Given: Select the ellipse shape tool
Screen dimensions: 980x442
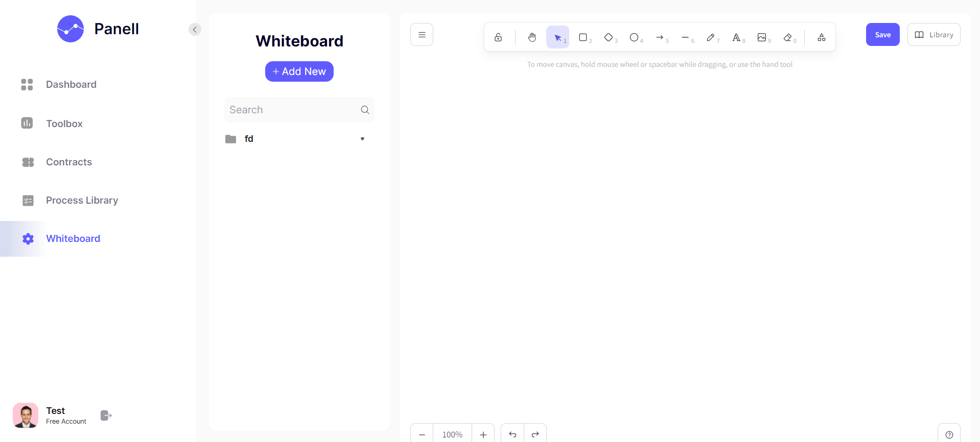Looking at the screenshot, I should coord(634,37).
